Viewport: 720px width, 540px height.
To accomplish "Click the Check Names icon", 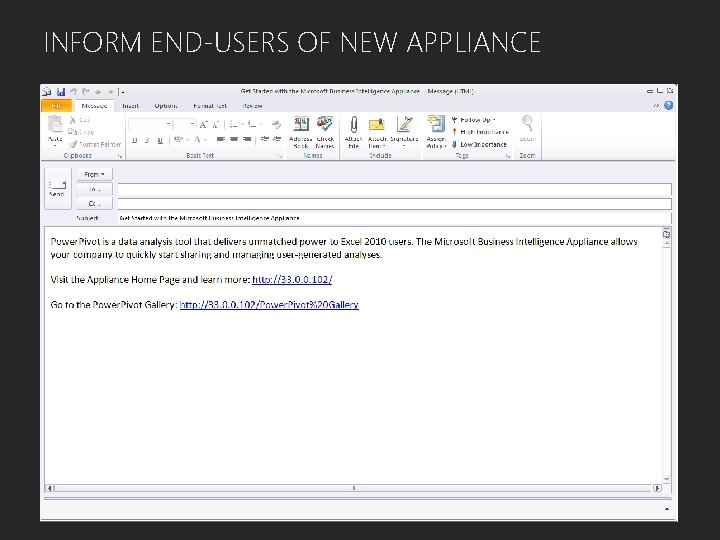I will coord(325,132).
